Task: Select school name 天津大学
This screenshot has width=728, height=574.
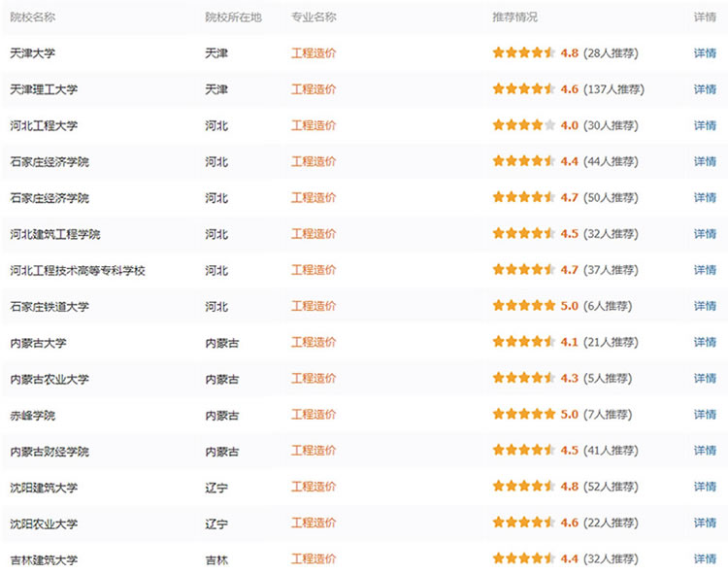Action: (x=32, y=53)
